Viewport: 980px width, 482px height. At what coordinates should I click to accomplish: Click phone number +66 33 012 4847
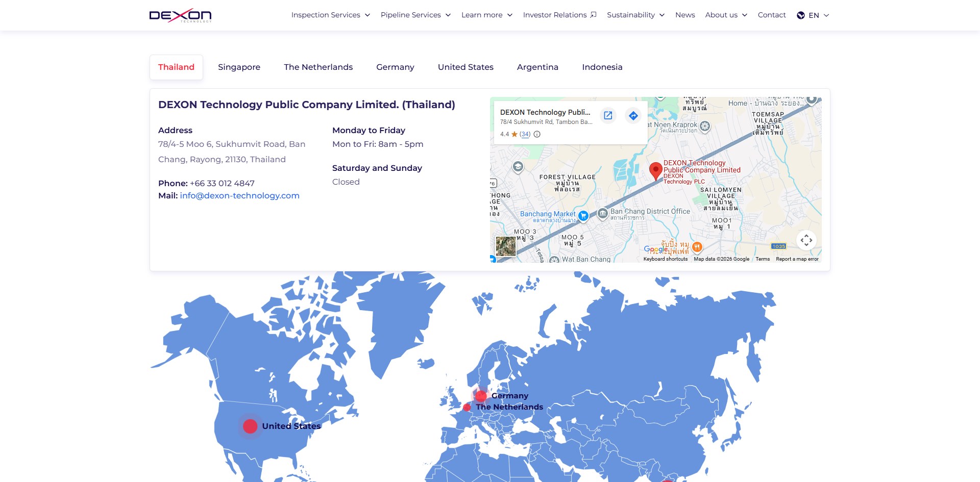tap(222, 184)
